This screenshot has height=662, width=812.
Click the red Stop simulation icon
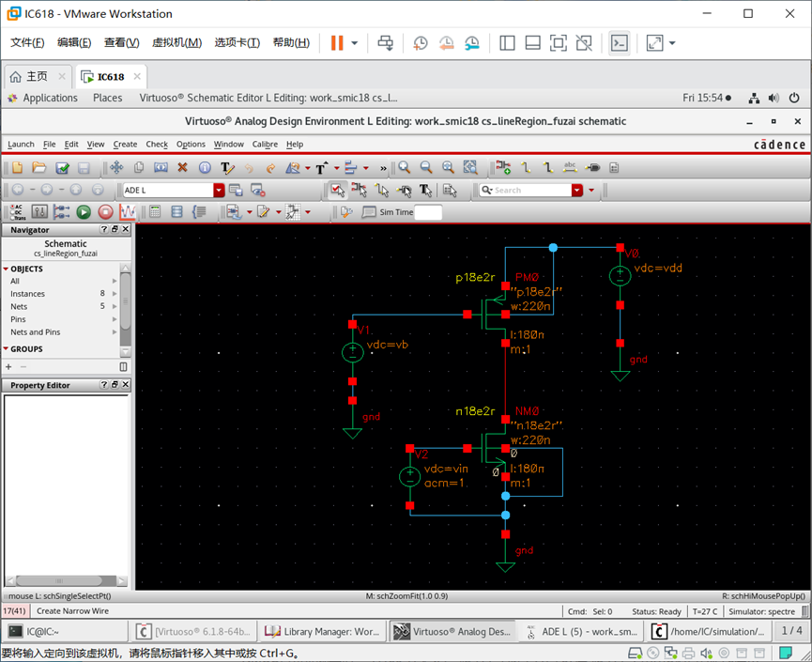pyautogui.click(x=106, y=212)
